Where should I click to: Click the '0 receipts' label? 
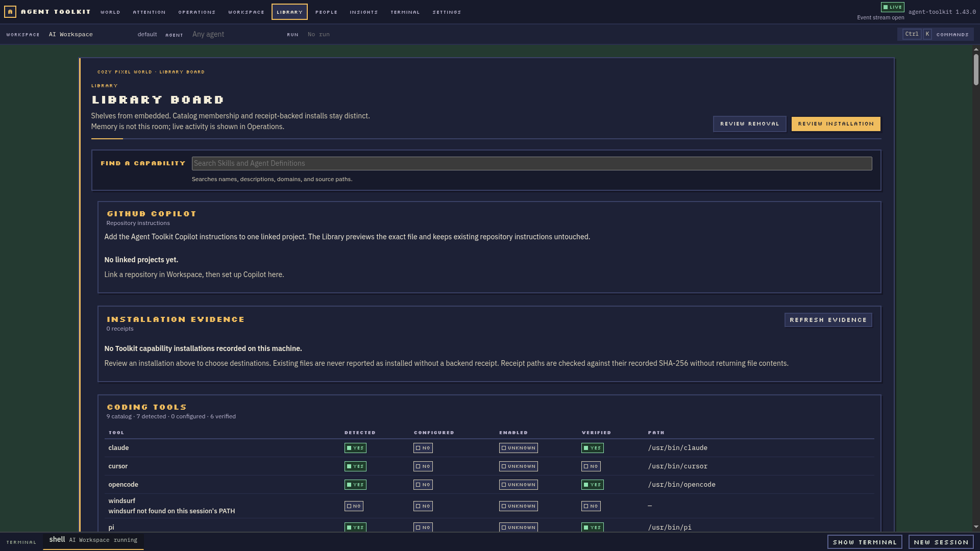tap(120, 329)
